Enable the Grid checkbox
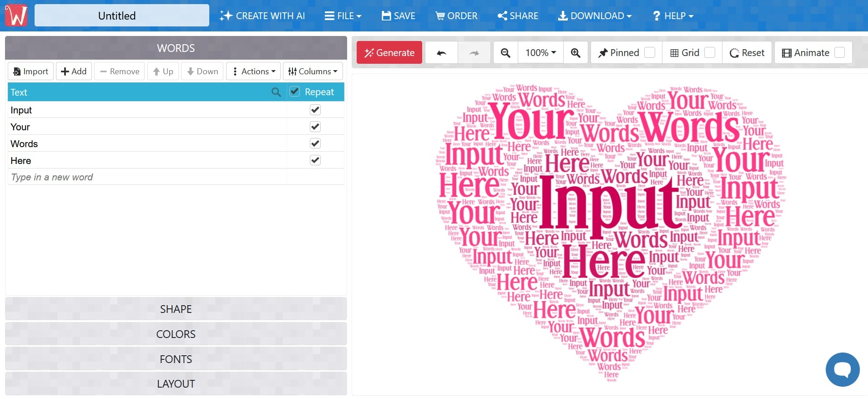The height and width of the screenshot is (399, 868). coord(710,53)
